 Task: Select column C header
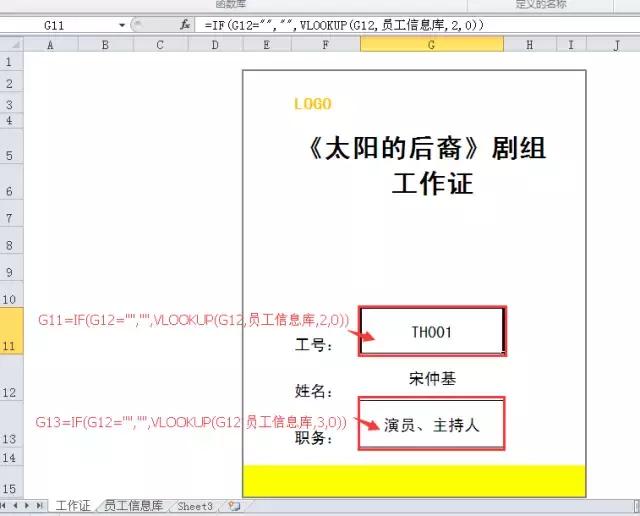(x=160, y=44)
